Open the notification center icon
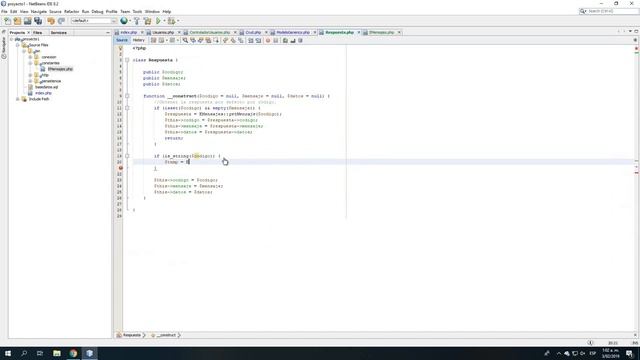 pos(629,353)
